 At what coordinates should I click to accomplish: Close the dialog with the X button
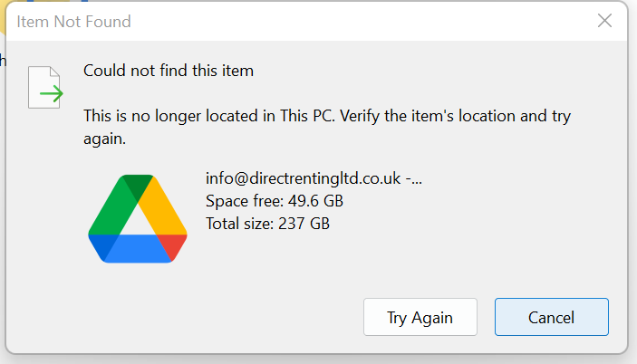604,20
